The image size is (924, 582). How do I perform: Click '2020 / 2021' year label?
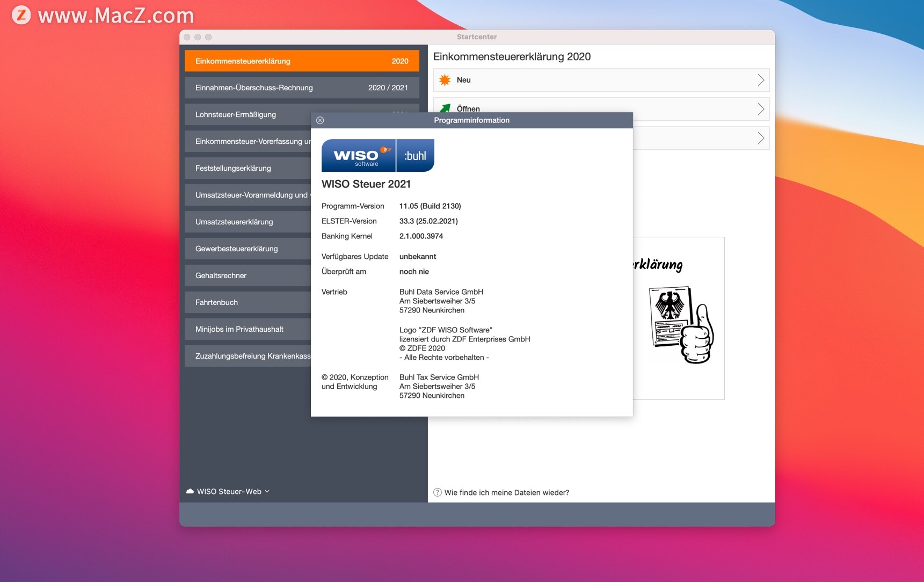(x=388, y=88)
